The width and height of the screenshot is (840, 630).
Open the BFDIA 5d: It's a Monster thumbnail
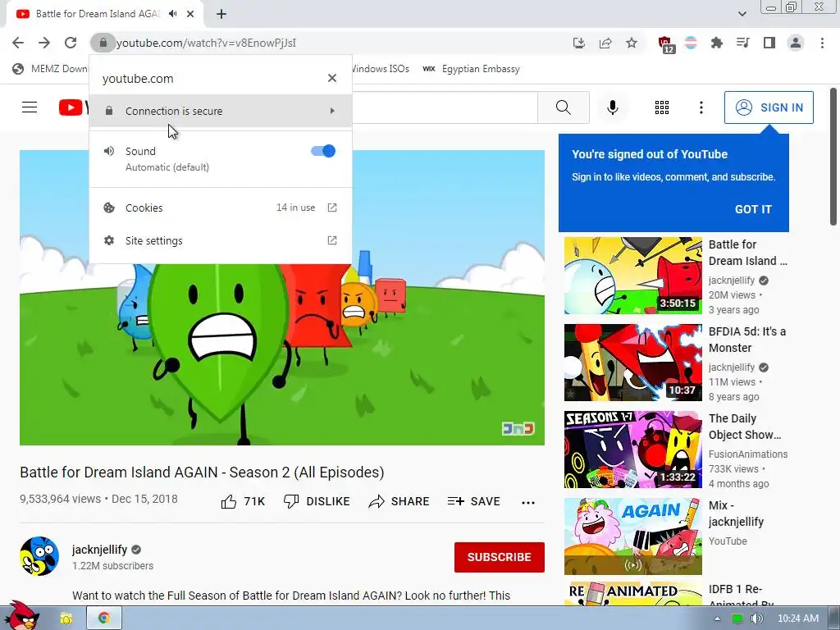click(632, 363)
